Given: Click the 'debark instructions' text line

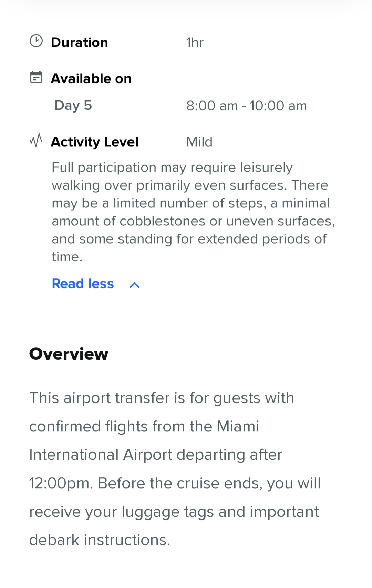Looking at the screenshot, I should coord(100,540).
